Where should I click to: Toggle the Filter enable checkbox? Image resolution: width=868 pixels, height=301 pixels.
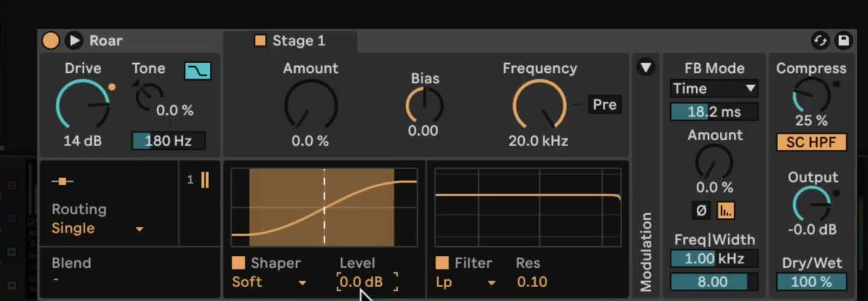(x=442, y=263)
